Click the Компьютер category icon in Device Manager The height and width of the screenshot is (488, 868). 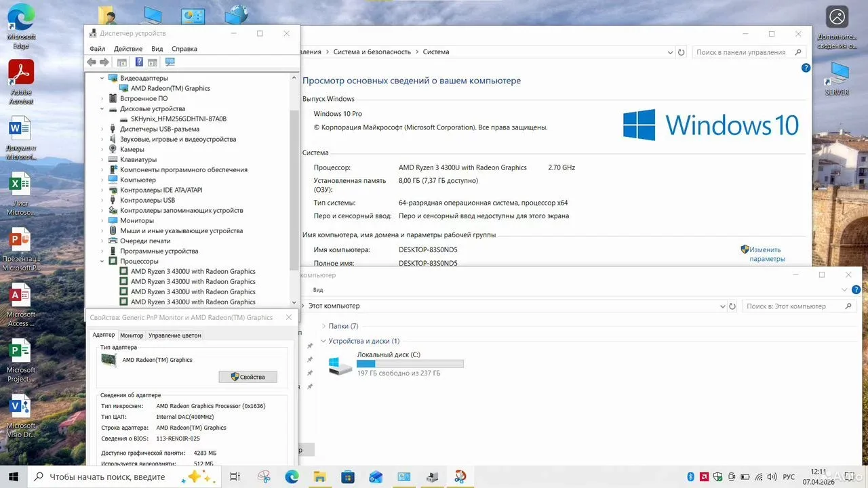[x=113, y=180]
